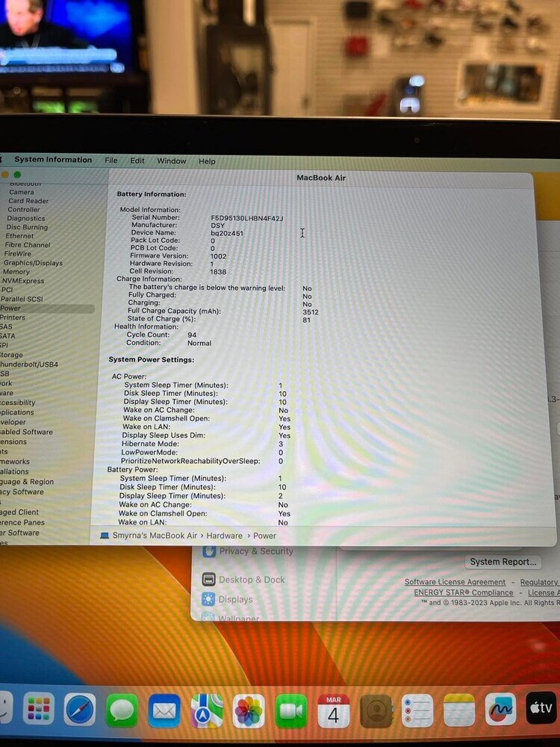Open the File menu
This screenshot has height=747, width=560.
[x=111, y=161]
